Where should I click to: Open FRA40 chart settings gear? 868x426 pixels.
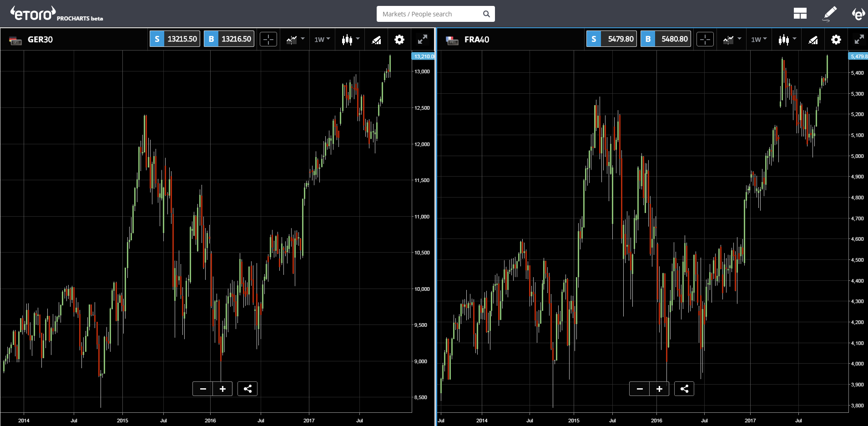(836, 40)
